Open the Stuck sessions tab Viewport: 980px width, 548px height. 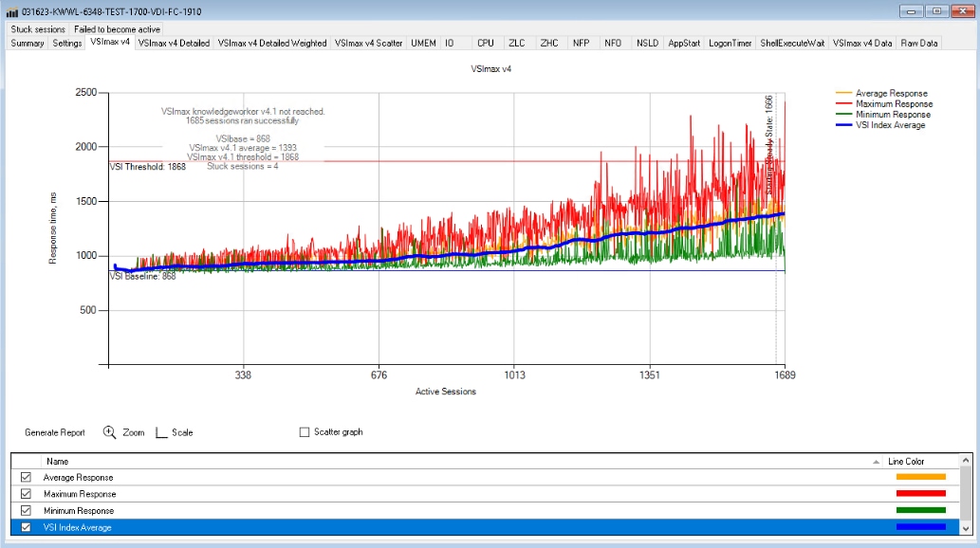[x=38, y=29]
